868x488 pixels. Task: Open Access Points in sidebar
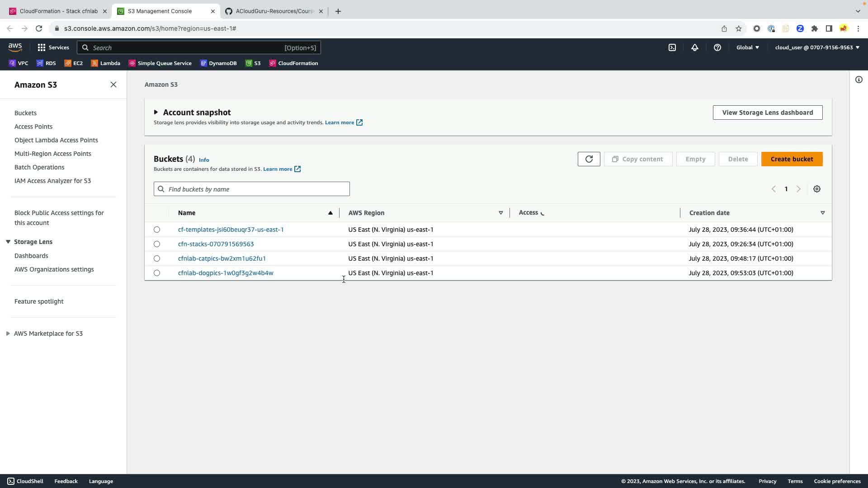33,127
